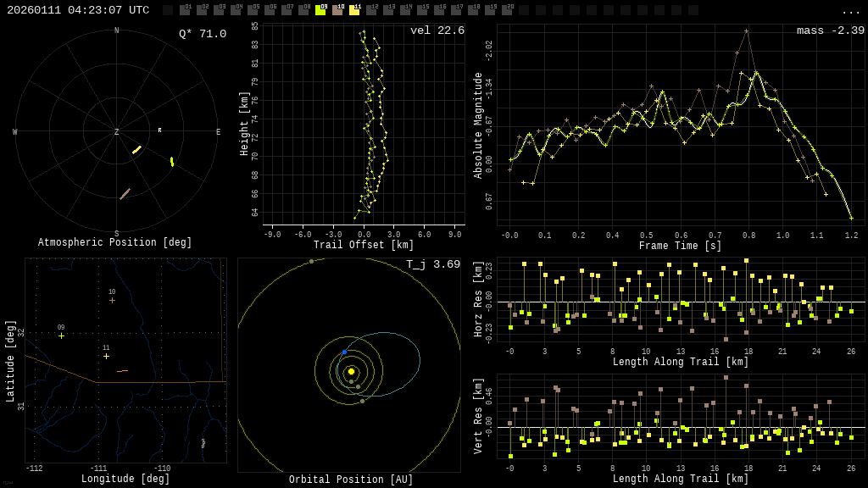Viewport: 868px width, 488px height.
Task: Click the inactive station 20 indicator box
Action: pyautogui.click(x=507, y=10)
